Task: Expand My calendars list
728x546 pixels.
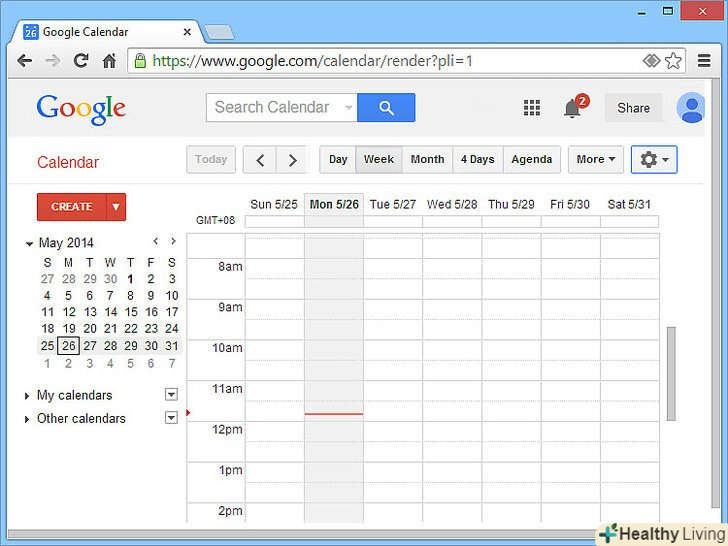Action: [x=27, y=396]
